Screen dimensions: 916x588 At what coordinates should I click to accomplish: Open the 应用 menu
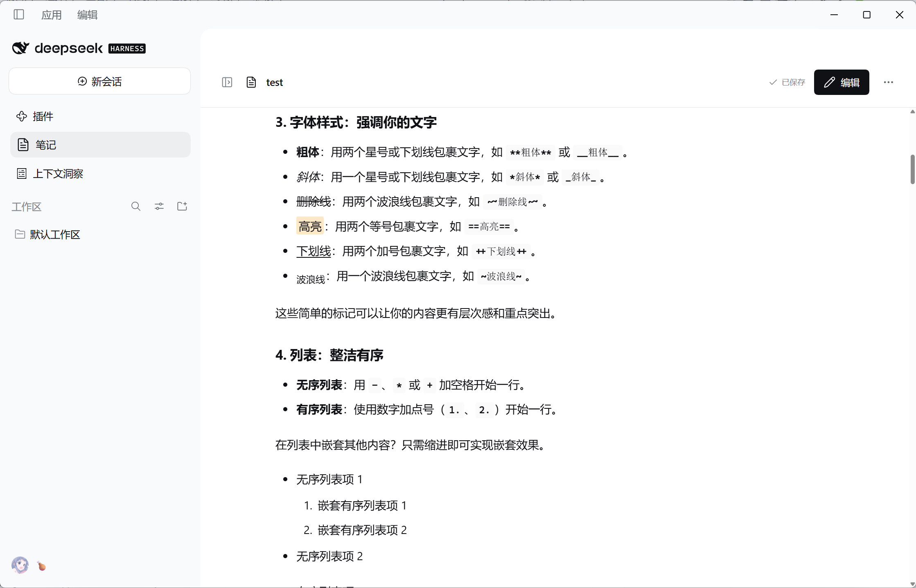52,15
